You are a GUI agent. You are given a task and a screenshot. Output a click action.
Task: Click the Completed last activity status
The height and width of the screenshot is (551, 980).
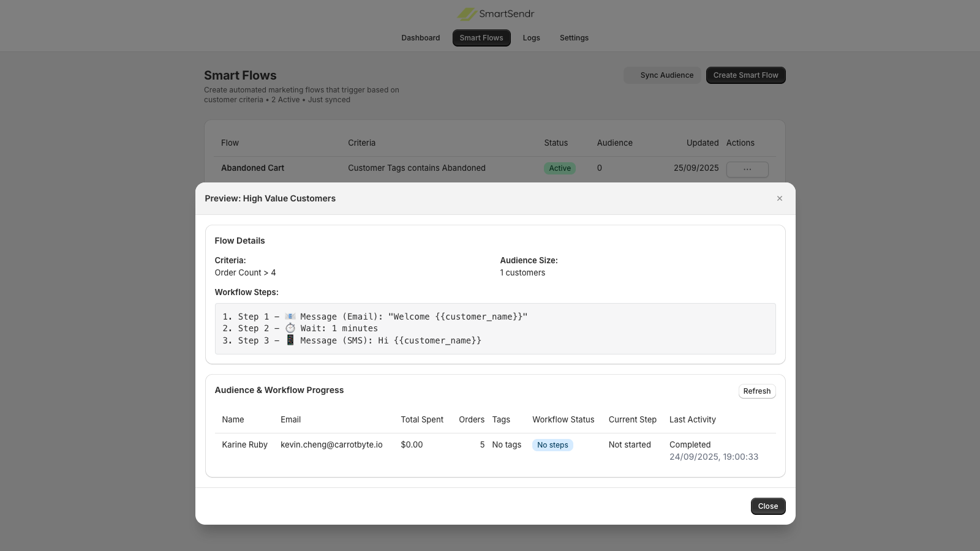(690, 444)
